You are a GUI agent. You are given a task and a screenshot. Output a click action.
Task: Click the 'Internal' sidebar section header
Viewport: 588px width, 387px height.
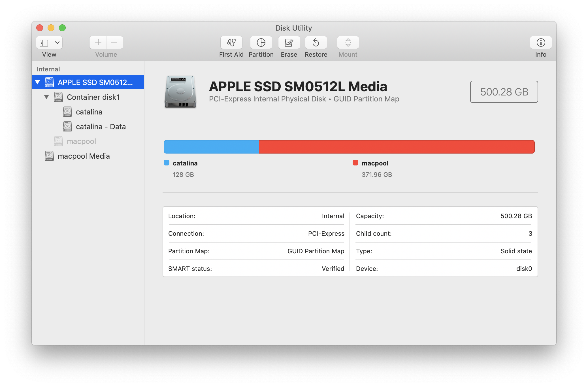pyautogui.click(x=48, y=69)
